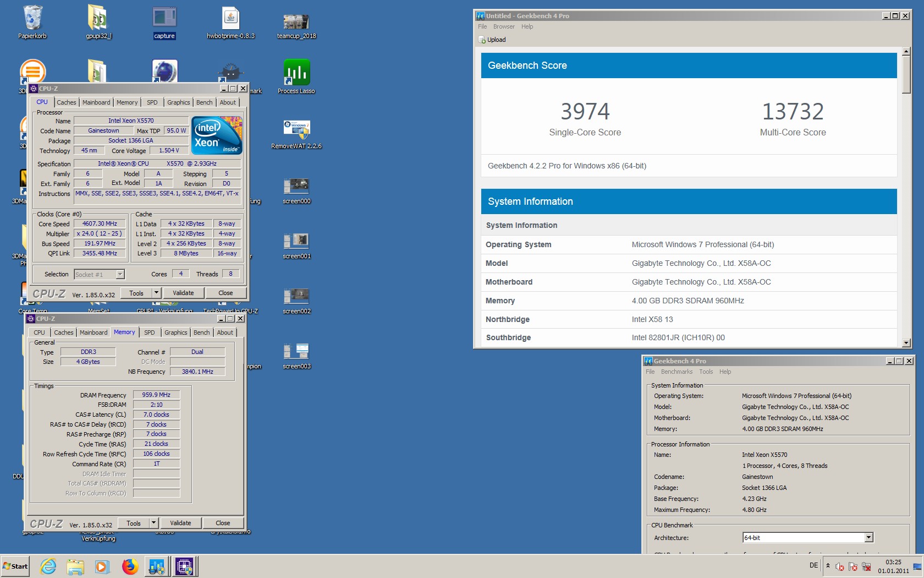Click the Show desktop icon by the clock
Image resolution: width=924 pixels, height=578 pixels.
coord(917,566)
